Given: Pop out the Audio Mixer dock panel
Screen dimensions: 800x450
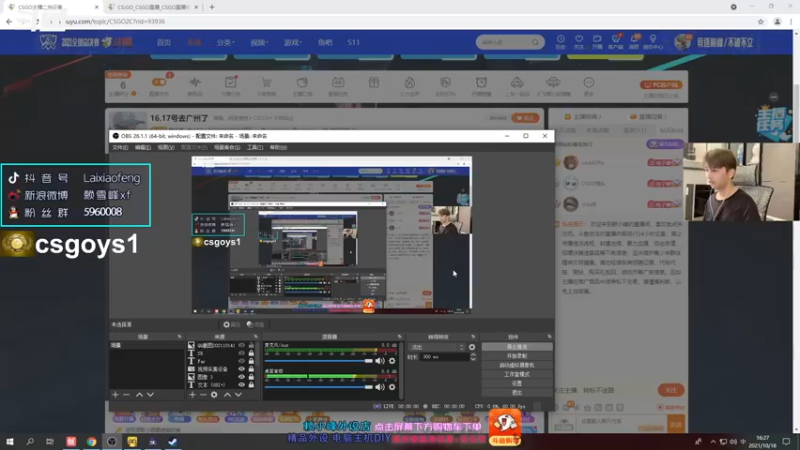Looking at the screenshot, I should pyautogui.click(x=399, y=337).
